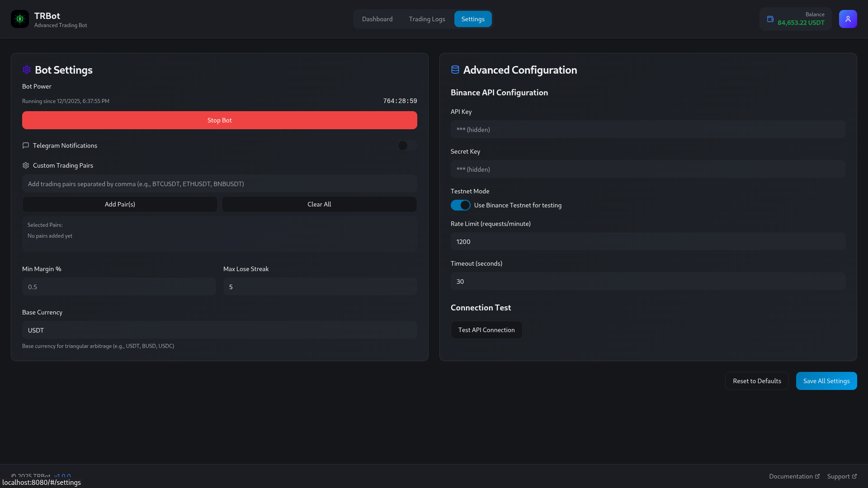Focus the custom trading pairs input
The width and height of the screenshot is (868, 488).
(x=219, y=184)
